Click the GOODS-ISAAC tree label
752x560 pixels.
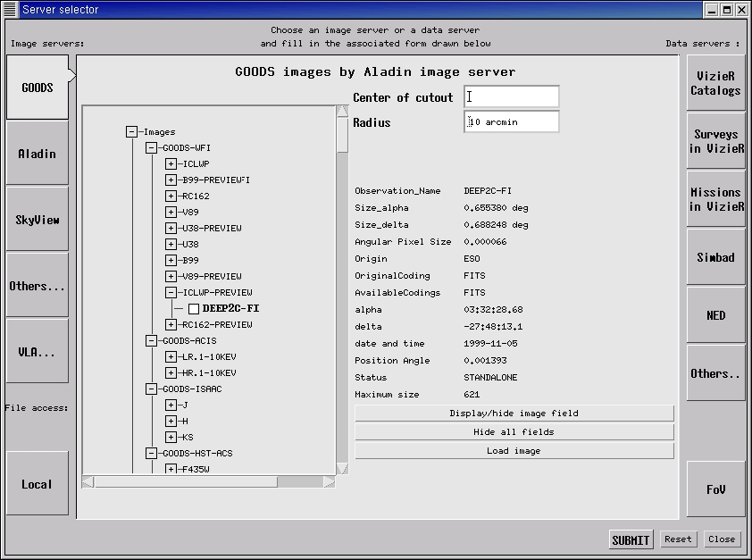click(x=192, y=389)
